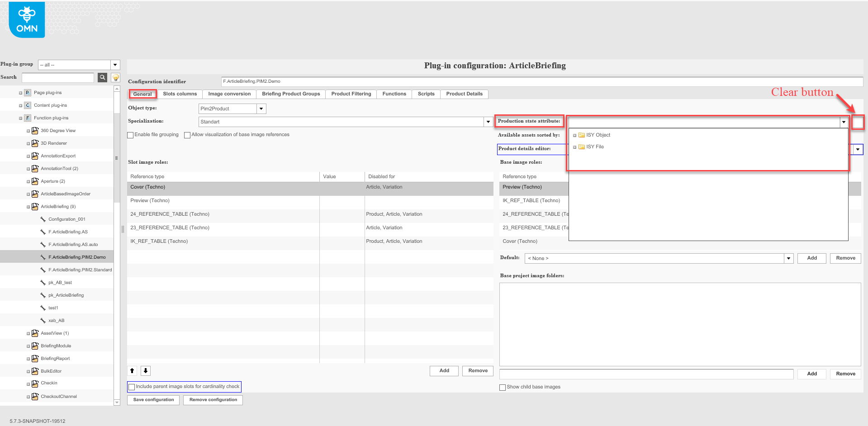
Task: Click the Function plug-ins F icon
Action: (x=27, y=118)
